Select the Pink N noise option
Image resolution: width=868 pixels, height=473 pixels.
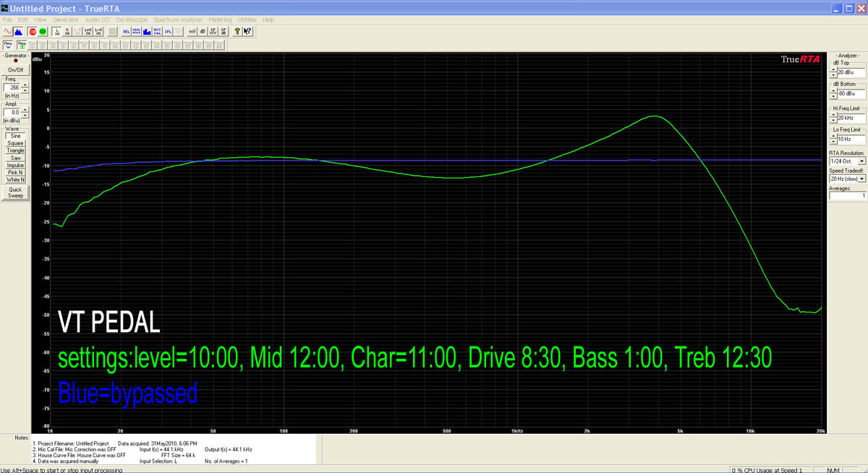pos(16,172)
